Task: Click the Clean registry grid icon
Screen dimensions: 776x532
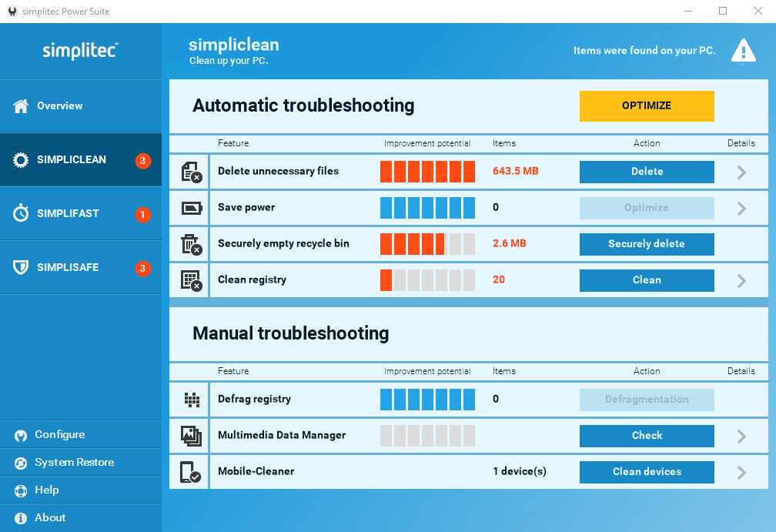Action: (x=192, y=280)
